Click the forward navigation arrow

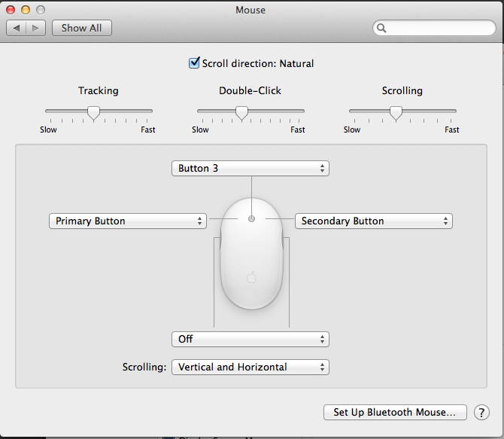point(37,28)
